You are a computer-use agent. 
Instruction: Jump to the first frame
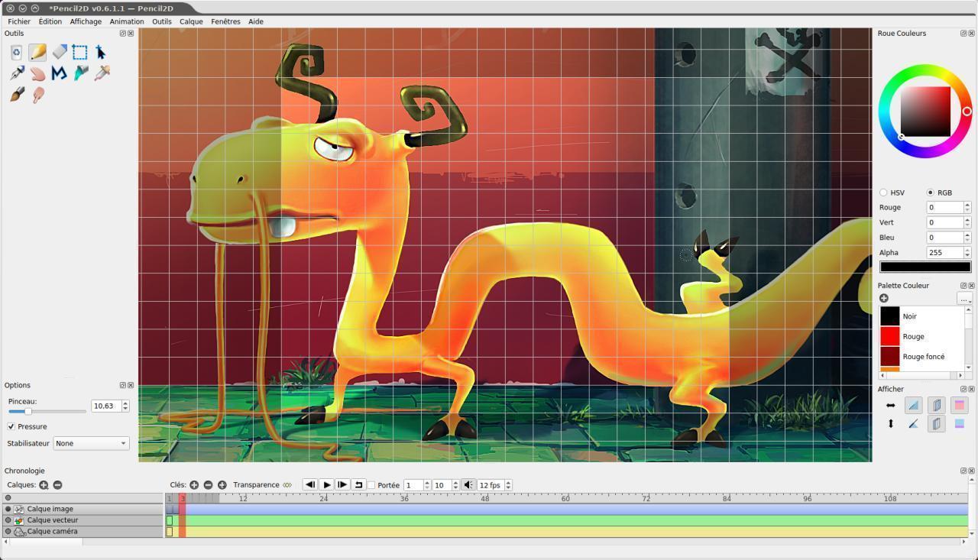(x=310, y=485)
